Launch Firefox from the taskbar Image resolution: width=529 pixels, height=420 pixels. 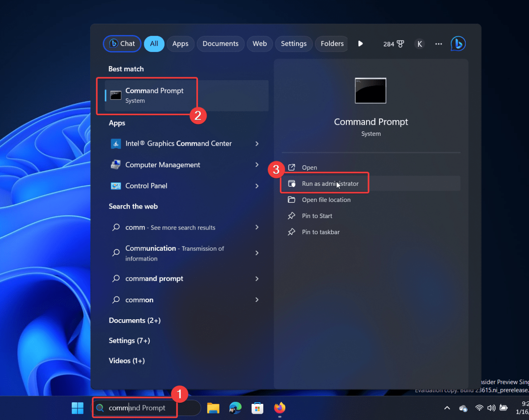(x=279, y=408)
